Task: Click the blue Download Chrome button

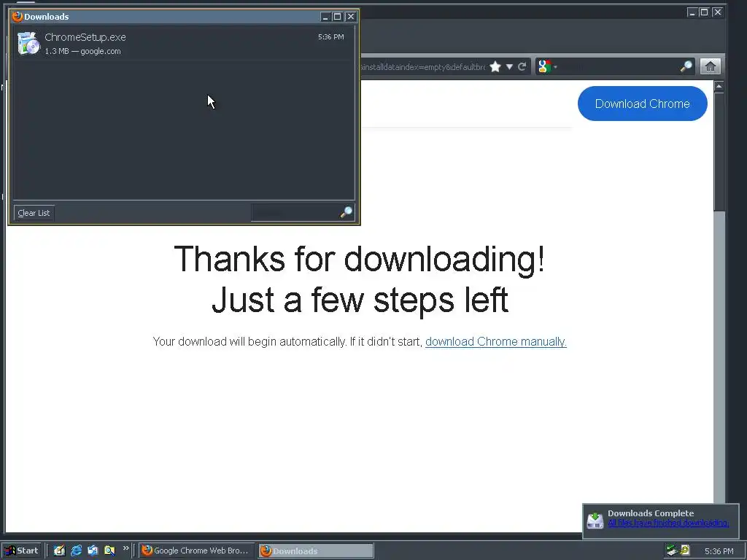Action: coord(642,104)
